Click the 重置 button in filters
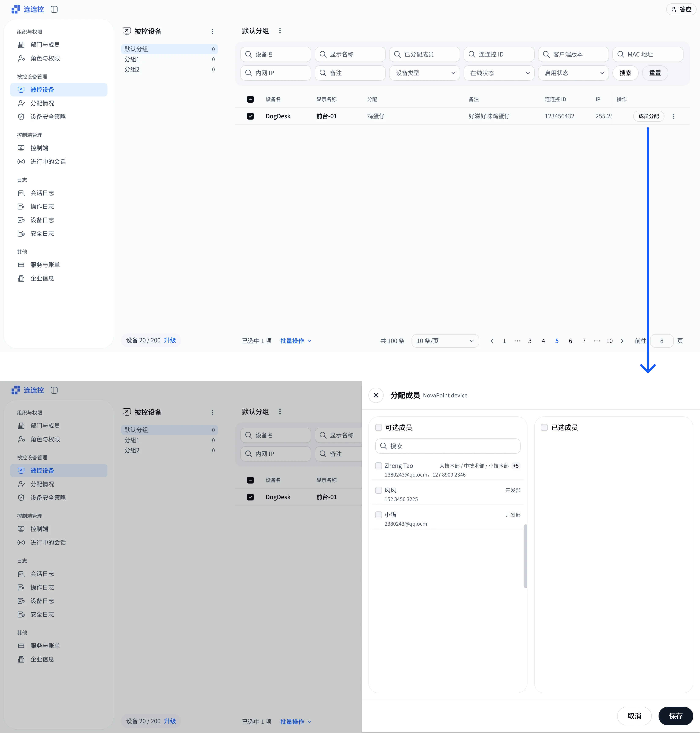700x733 pixels. pyautogui.click(x=655, y=73)
